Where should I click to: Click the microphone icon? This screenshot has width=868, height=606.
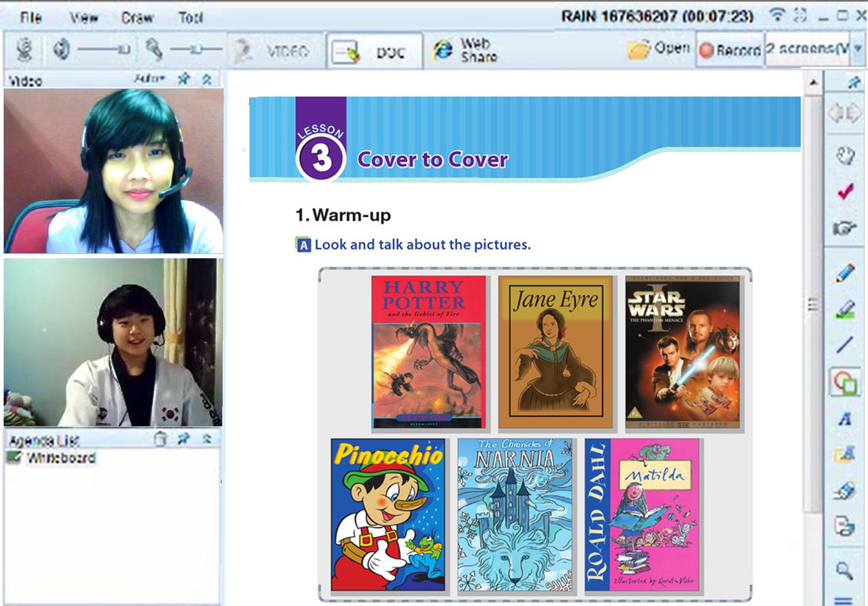pos(154,50)
